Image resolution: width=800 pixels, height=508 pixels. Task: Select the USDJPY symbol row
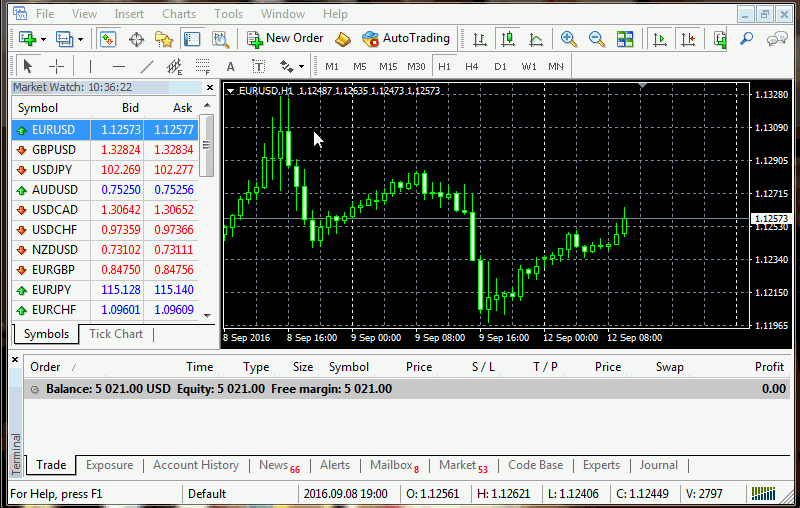point(105,170)
